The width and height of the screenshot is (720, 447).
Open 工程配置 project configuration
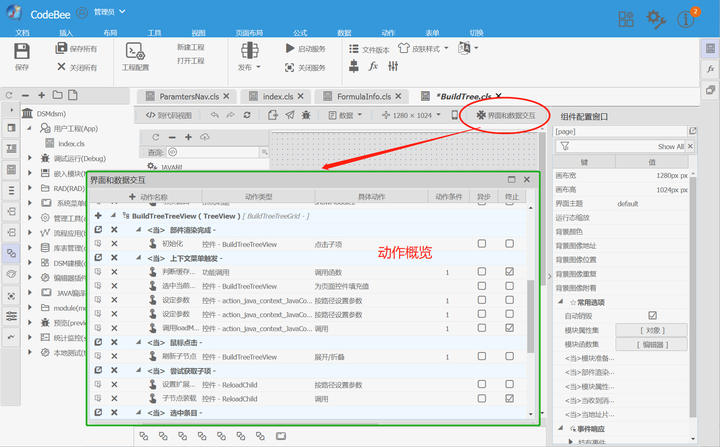135,57
